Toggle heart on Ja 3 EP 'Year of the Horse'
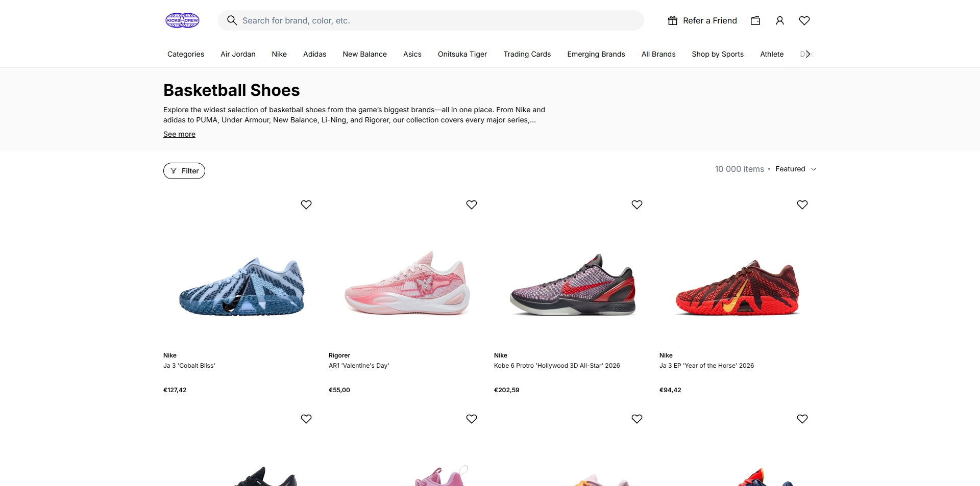The height and width of the screenshot is (486, 980). click(x=802, y=204)
